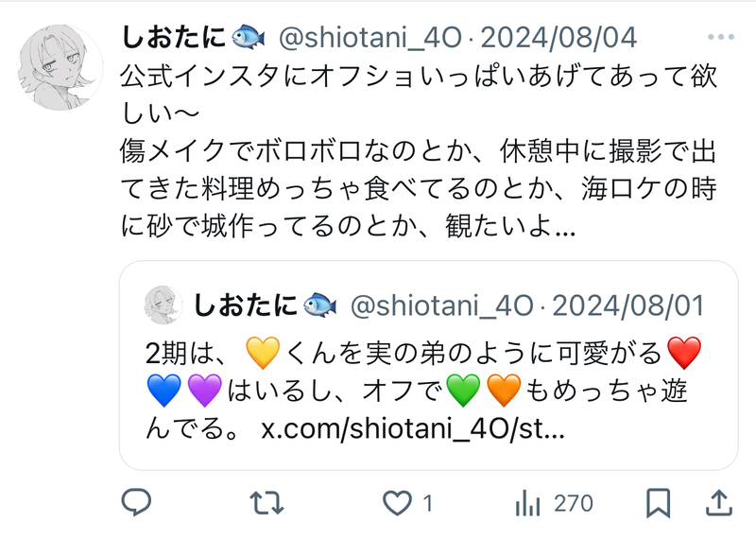Bookmark this tweet

pyautogui.click(x=658, y=503)
